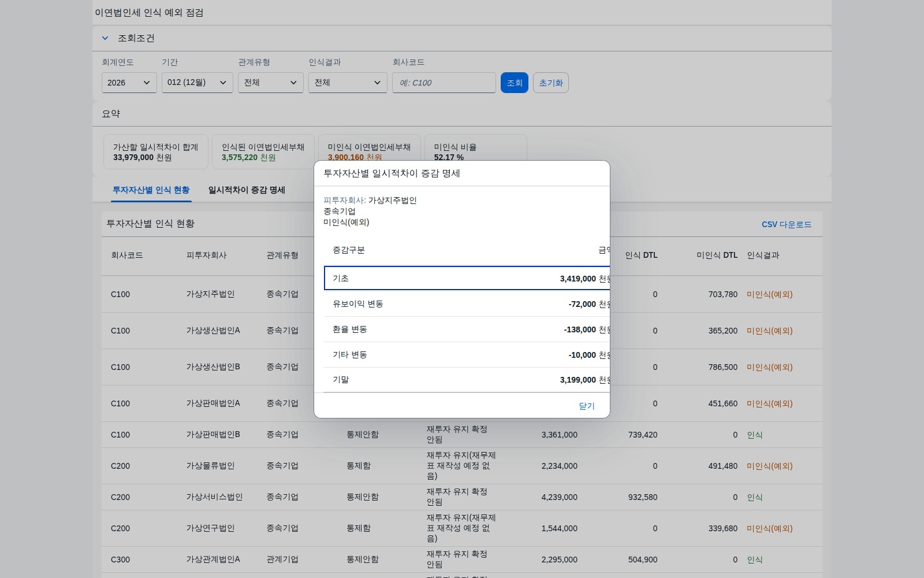Select the 가상물류법인 table cell
The image size is (924, 578).
210,466
